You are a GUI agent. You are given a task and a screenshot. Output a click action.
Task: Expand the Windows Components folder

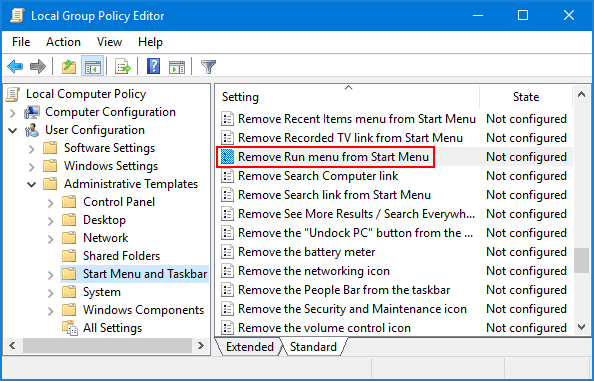(x=50, y=311)
